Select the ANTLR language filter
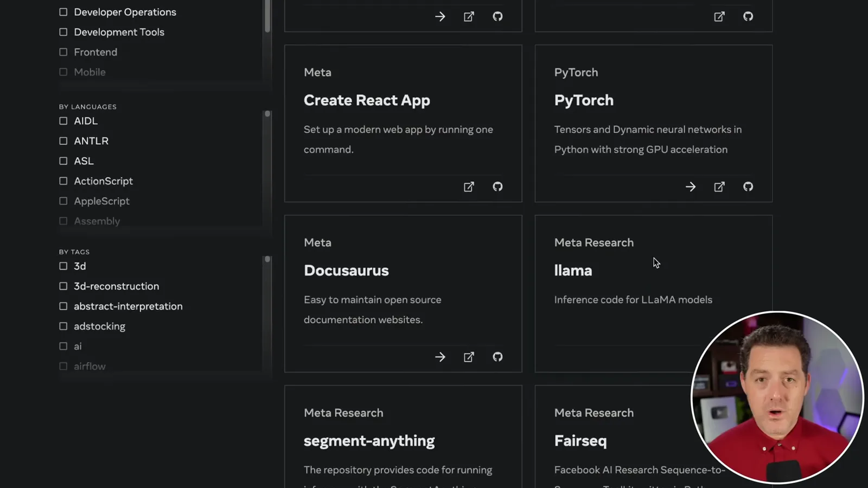Viewport: 868px width, 488px height. point(63,141)
